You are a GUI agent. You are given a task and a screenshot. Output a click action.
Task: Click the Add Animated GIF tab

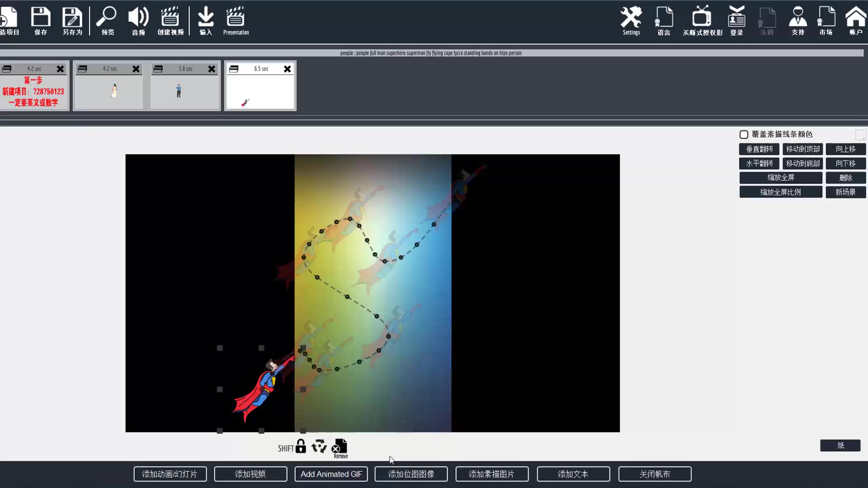click(x=331, y=474)
